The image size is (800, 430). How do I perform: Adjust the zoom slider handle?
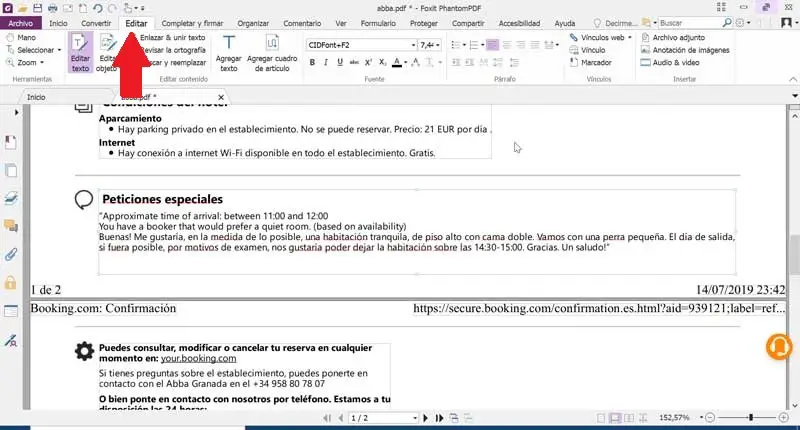pos(751,417)
